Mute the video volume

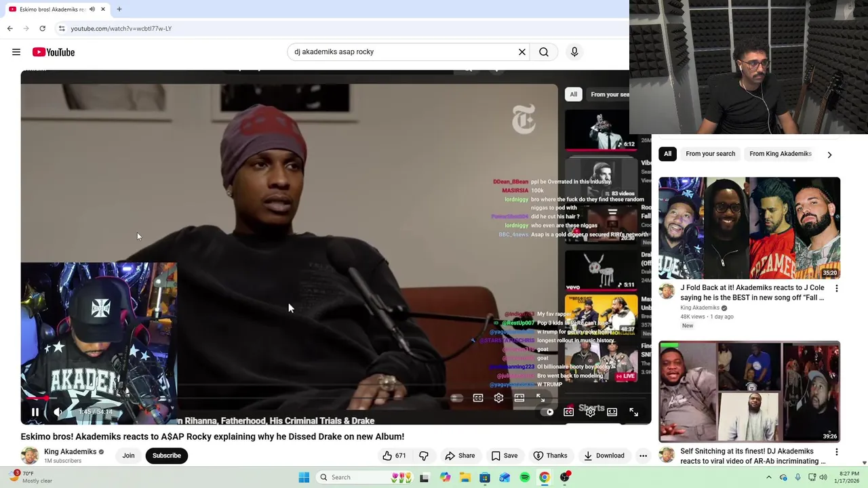point(58,412)
